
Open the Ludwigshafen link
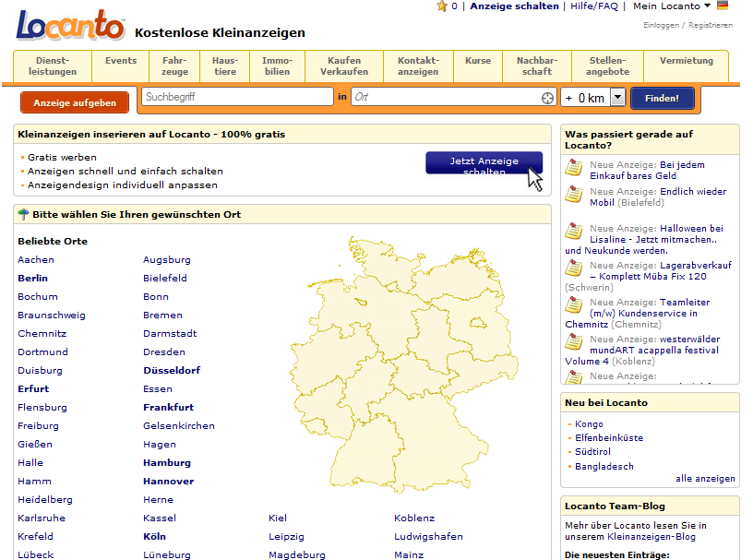(x=428, y=536)
